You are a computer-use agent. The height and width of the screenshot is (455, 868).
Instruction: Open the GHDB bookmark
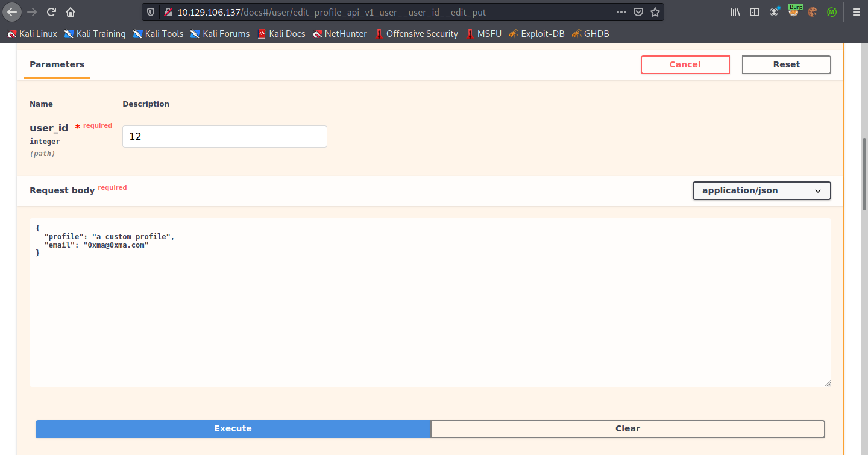pyautogui.click(x=591, y=34)
